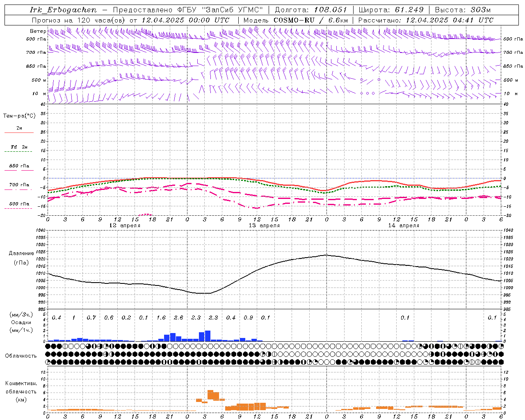Click the Давление pressure panel label
The image size is (525, 420).
(21, 253)
